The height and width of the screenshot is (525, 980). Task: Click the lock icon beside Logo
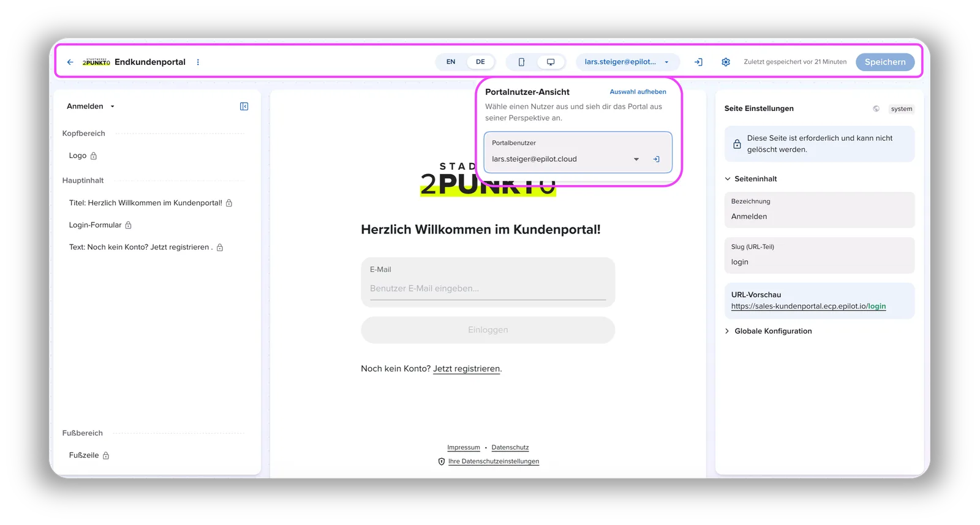coord(94,156)
